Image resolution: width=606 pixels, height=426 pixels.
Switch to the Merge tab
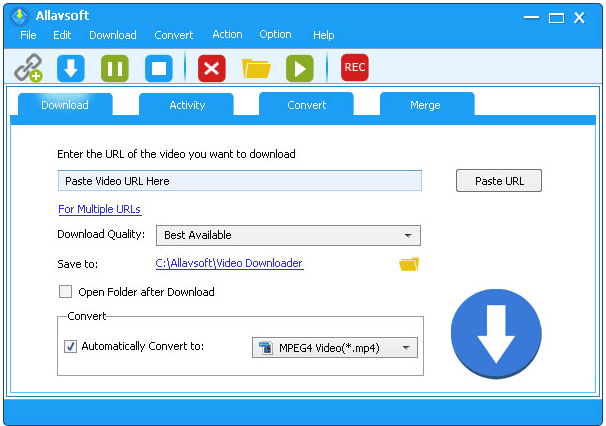(x=426, y=105)
